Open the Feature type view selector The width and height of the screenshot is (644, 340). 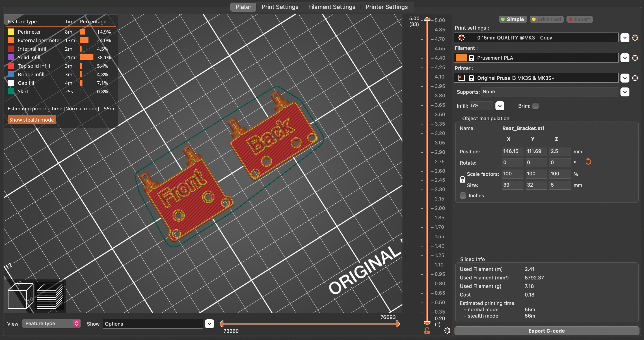(51, 323)
